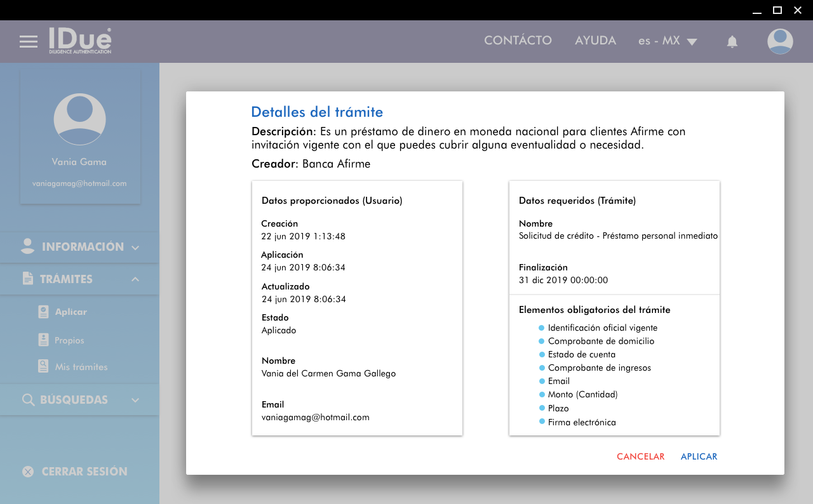
Task: Expand the Información section chevron
Action: [x=135, y=248]
